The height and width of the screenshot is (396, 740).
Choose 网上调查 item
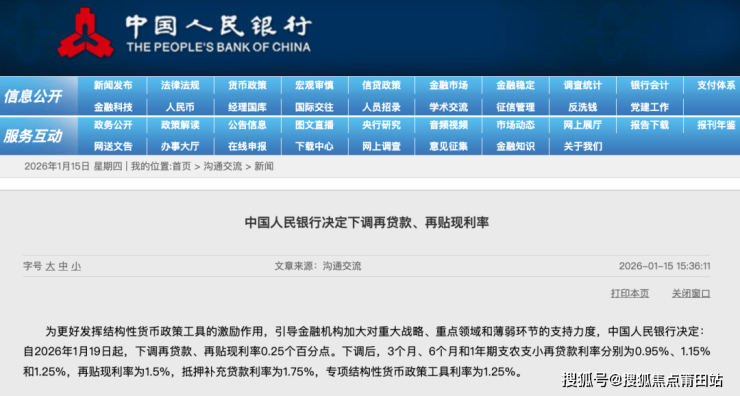(x=381, y=146)
